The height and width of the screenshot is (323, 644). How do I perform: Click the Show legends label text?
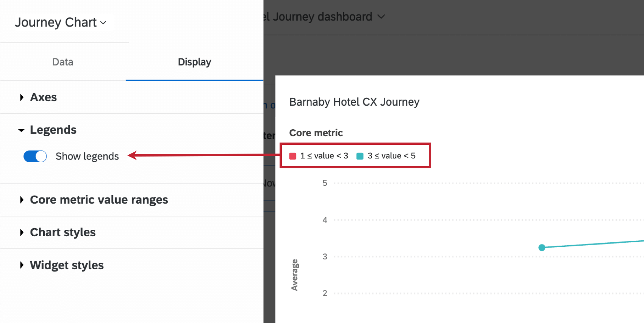coord(87,156)
